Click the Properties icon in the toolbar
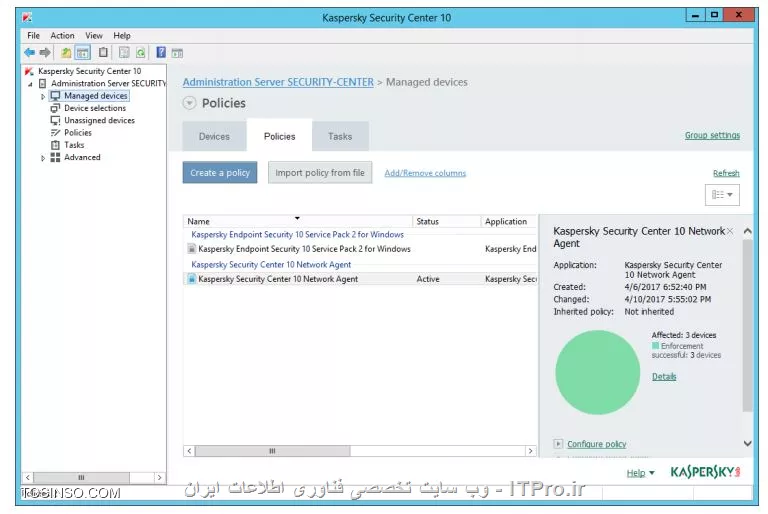 tap(124, 52)
